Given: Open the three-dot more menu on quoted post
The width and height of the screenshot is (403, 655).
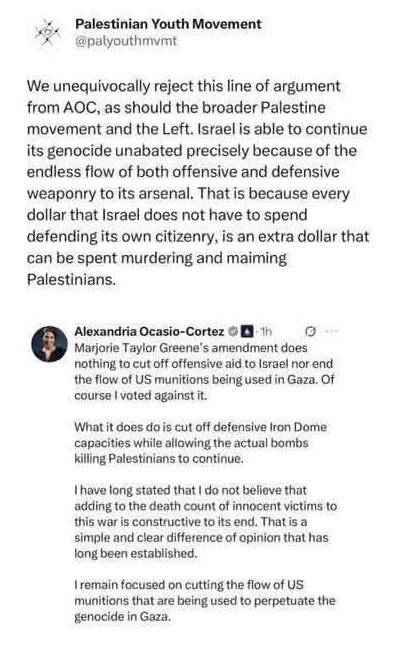Looking at the screenshot, I should click(x=332, y=332).
